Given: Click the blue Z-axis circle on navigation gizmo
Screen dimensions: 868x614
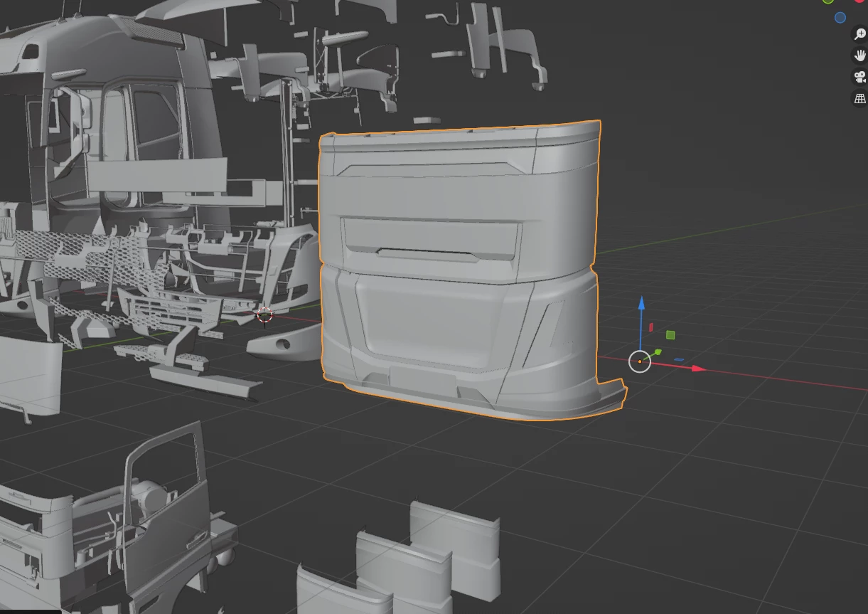Looking at the screenshot, I should [x=840, y=17].
